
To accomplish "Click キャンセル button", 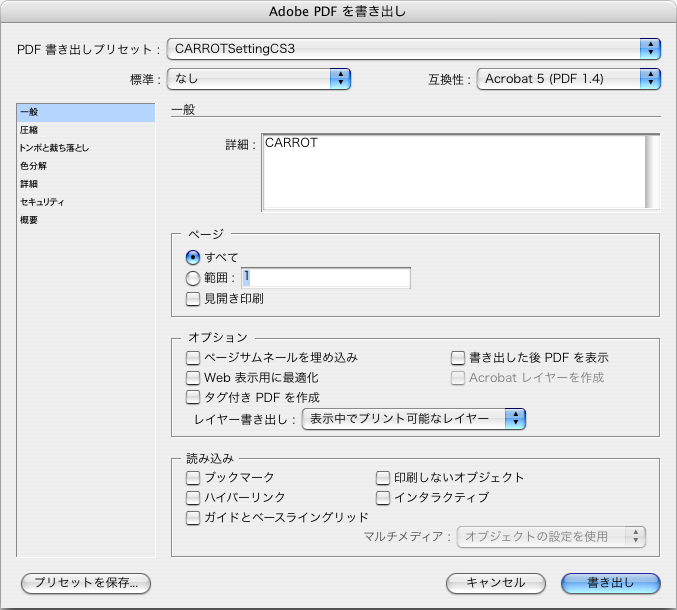I will (x=496, y=583).
